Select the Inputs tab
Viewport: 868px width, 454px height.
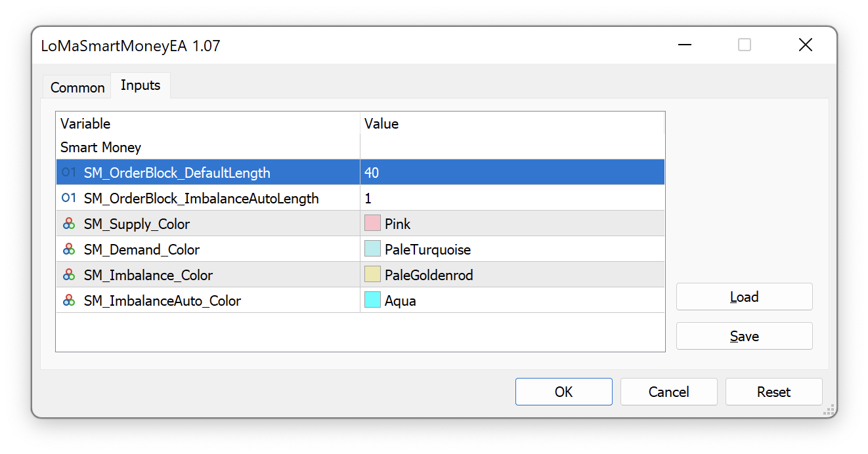[140, 85]
